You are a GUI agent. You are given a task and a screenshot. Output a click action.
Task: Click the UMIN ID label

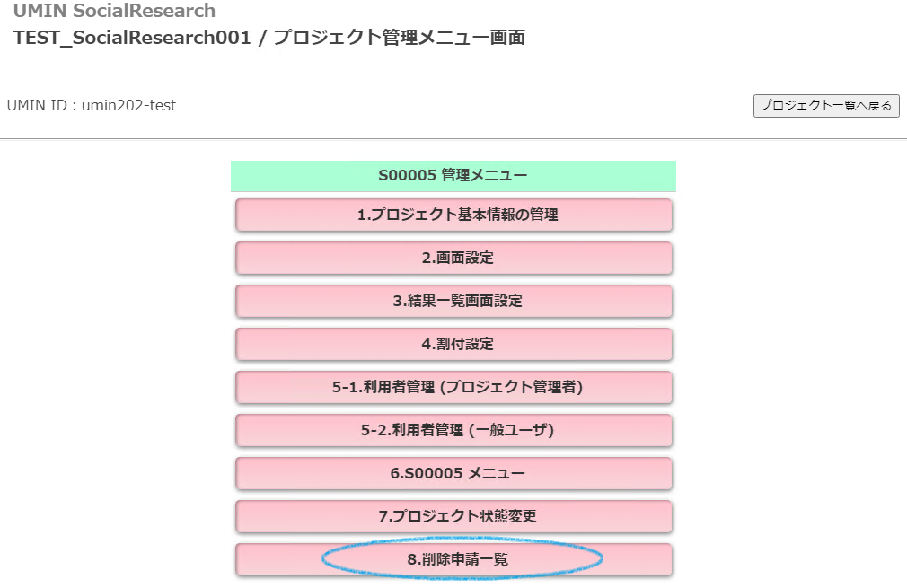coord(39,106)
